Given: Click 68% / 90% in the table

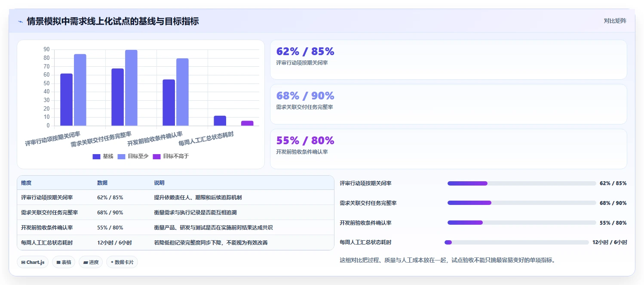Looking at the screenshot, I should click(x=110, y=213).
